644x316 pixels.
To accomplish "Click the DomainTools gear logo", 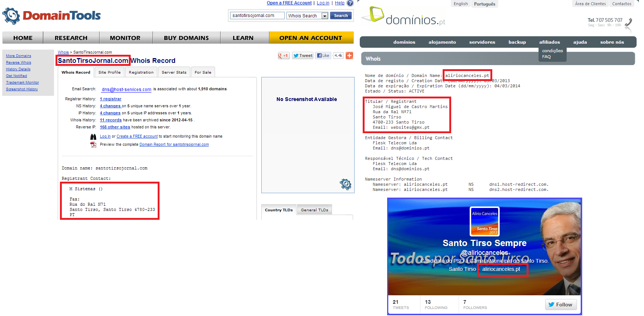I will [x=11, y=16].
